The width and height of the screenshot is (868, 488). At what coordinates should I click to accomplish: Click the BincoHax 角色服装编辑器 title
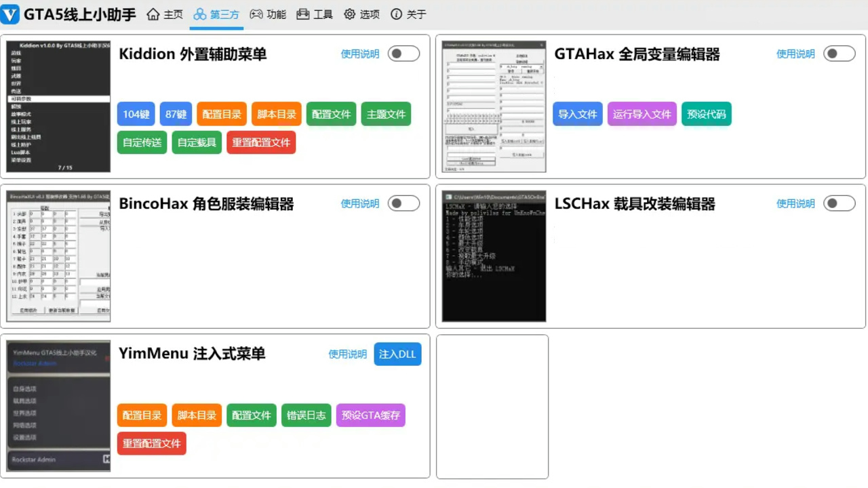tap(206, 204)
